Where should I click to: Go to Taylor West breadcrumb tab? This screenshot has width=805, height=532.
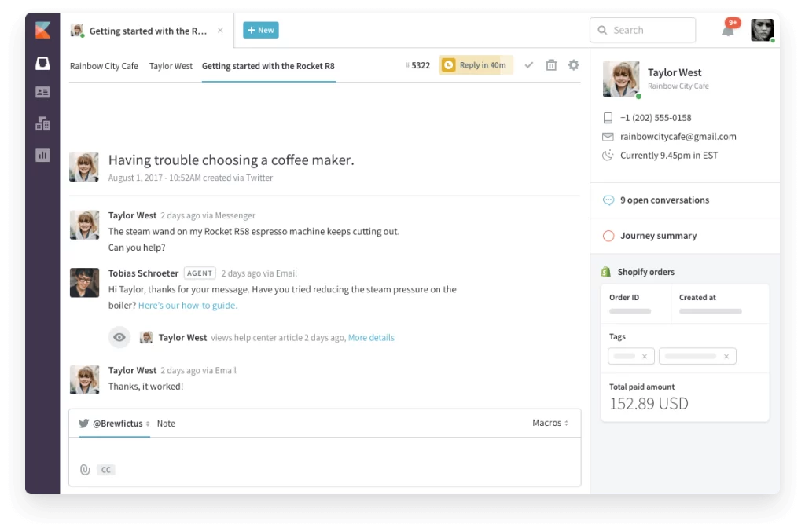pos(171,66)
